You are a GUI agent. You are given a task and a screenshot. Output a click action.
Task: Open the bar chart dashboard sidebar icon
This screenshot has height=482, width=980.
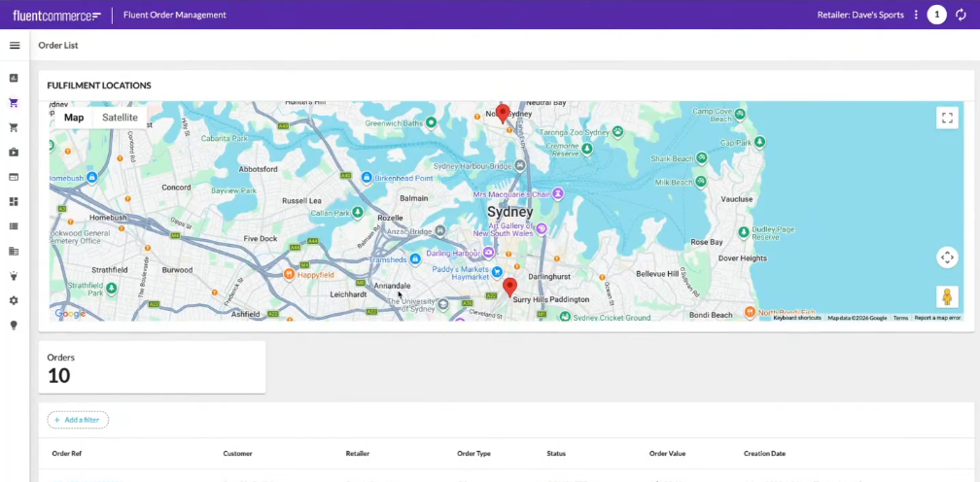[15, 78]
